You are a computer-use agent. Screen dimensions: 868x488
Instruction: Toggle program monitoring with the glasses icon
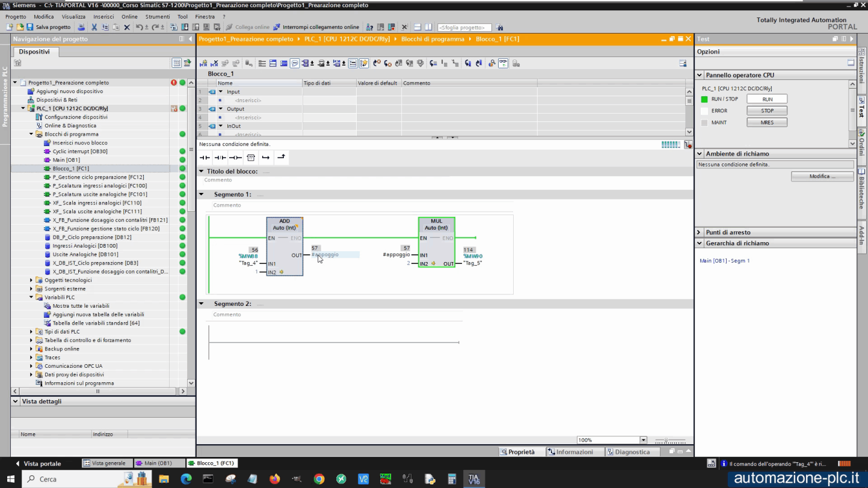coord(503,63)
